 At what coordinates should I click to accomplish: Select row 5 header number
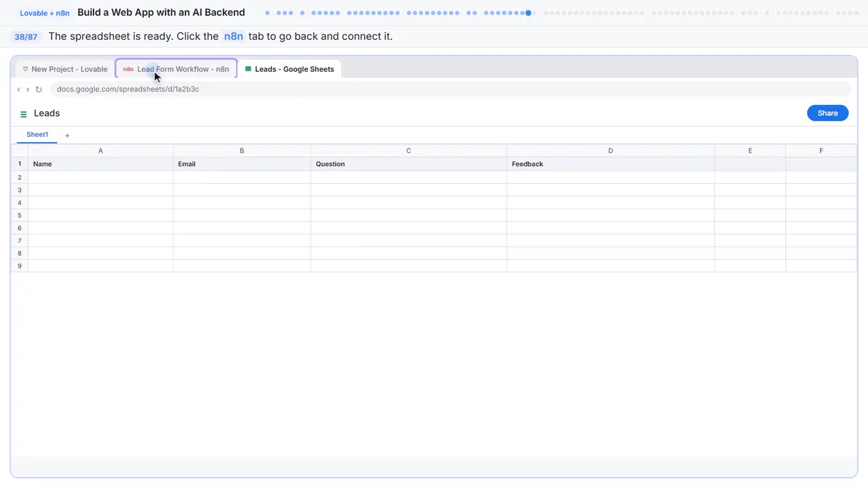[20, 216]
